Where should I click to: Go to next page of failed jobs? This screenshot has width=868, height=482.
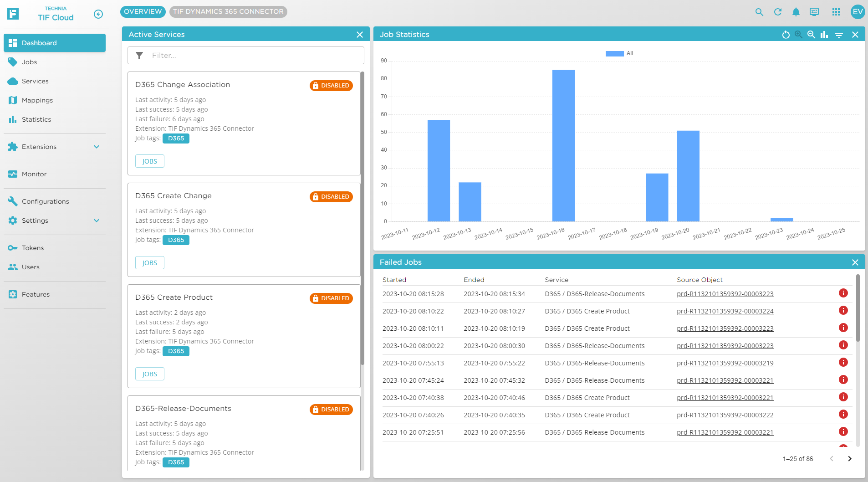coord(849,459)
